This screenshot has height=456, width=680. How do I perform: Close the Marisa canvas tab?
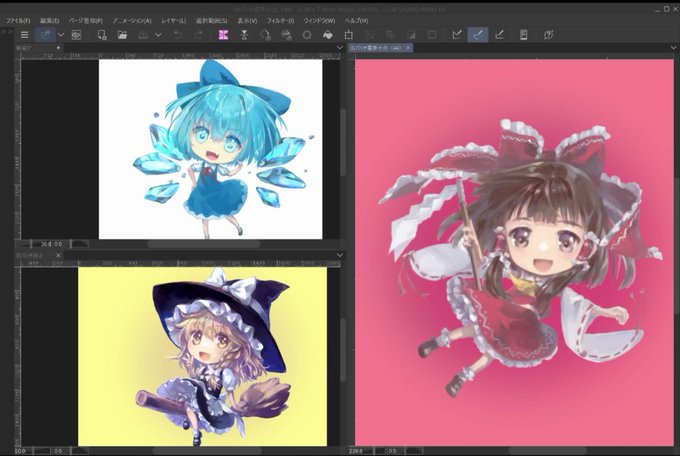coord(58,256)
